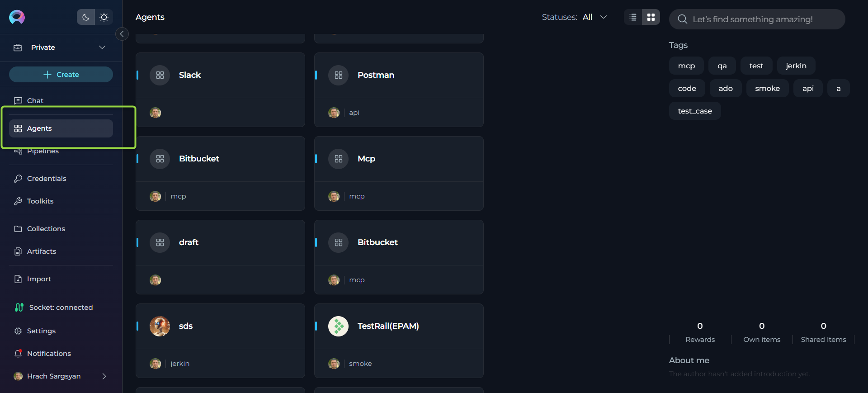Click the Collections folder icon
Viewport: 868px width, 393px height.
[18, 229]
